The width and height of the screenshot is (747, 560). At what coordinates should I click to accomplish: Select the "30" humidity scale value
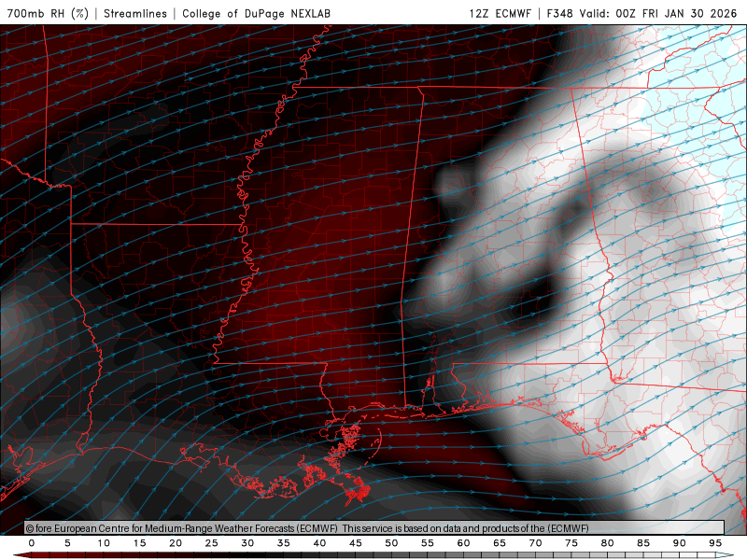point(247,543)
